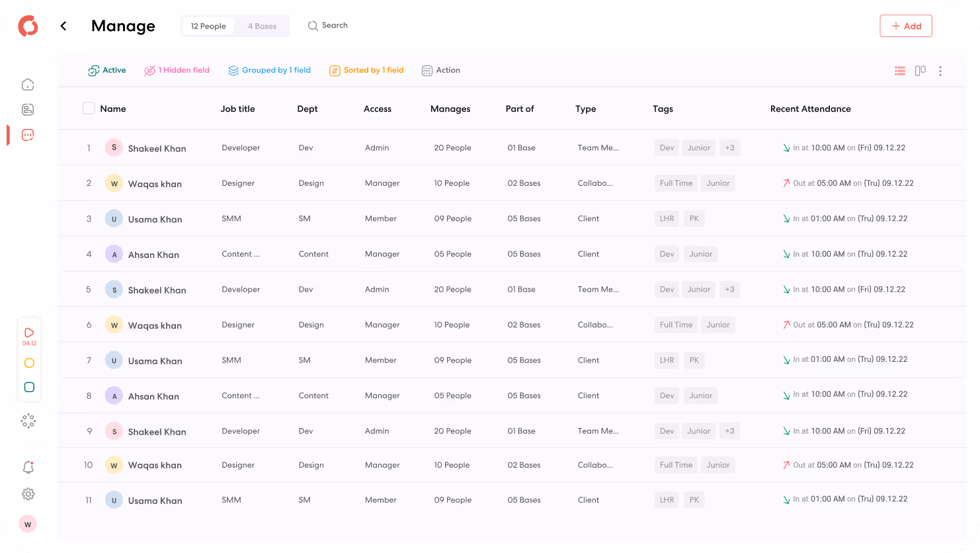Click Waqas khan's avatar in row 2
Image resolution: width=980 pixels, height=553 pixels.
click(x=114, y=183)
